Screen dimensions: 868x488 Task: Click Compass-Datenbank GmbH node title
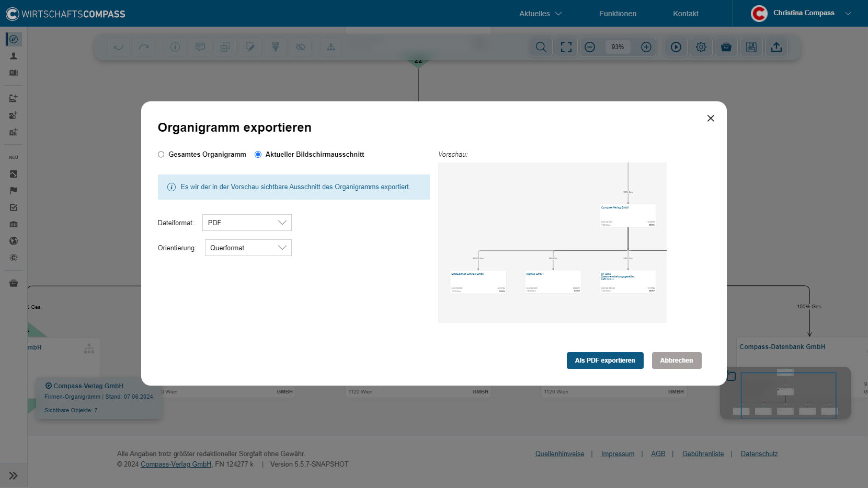coord(782,347)
